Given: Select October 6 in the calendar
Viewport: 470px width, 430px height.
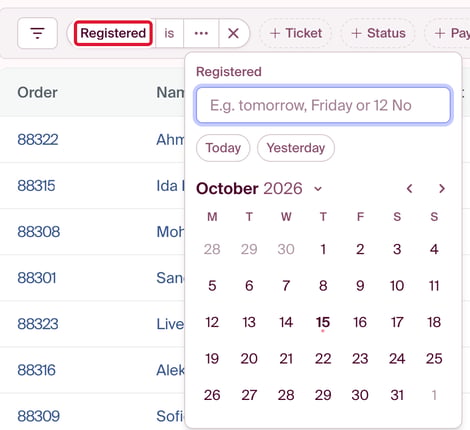Looking at the screenshot, I should point(249,286).
